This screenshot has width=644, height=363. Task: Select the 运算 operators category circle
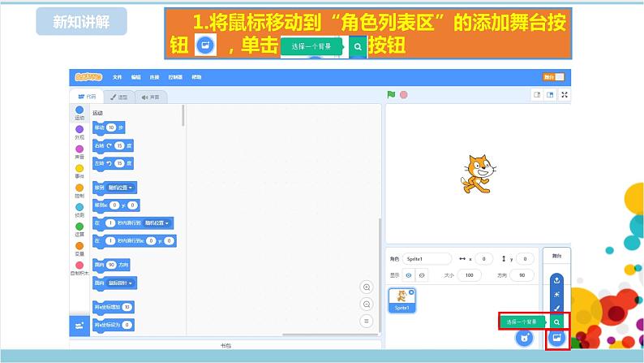(x=79, y=226)
